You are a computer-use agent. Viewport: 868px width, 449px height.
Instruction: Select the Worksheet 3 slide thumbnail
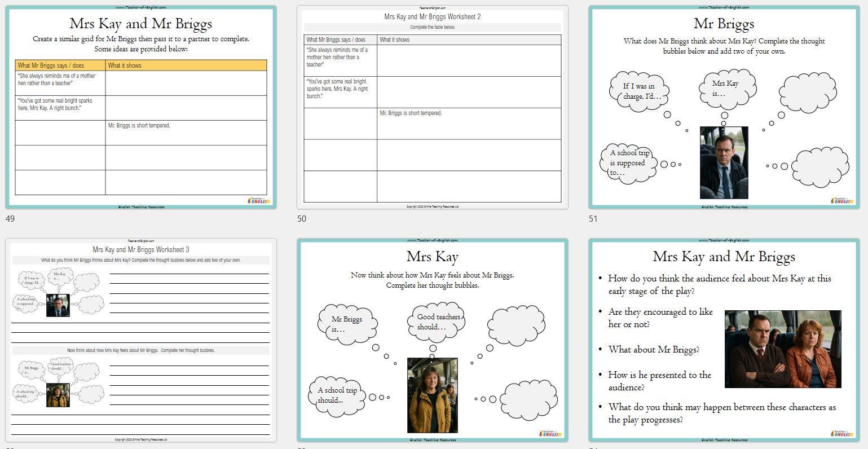(x=141, y=340)
